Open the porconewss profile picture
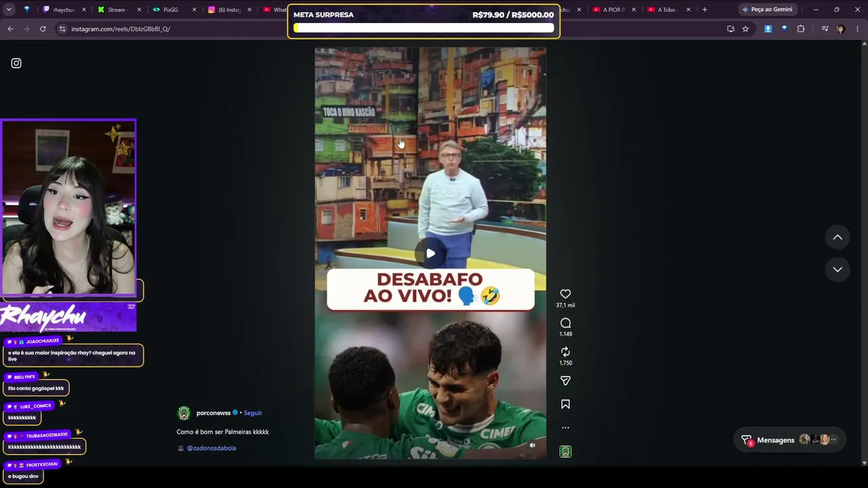This screenshot has width=868, height=488. click(184, 413)
